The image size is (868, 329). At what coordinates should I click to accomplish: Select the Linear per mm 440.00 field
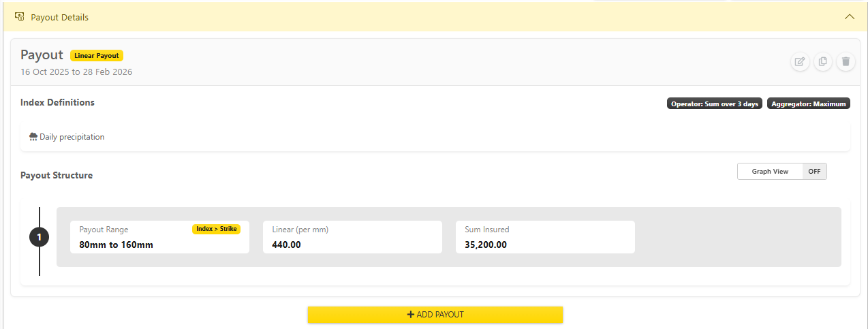352,237
